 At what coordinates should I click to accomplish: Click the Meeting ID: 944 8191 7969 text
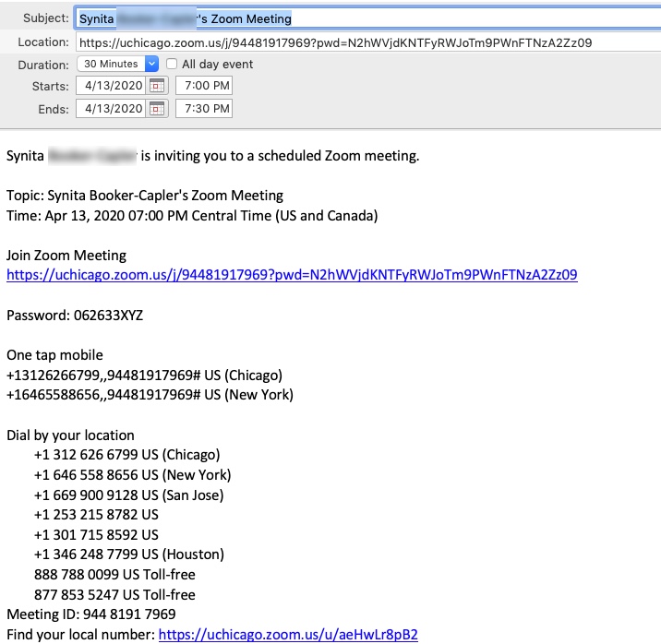point(91,614)
